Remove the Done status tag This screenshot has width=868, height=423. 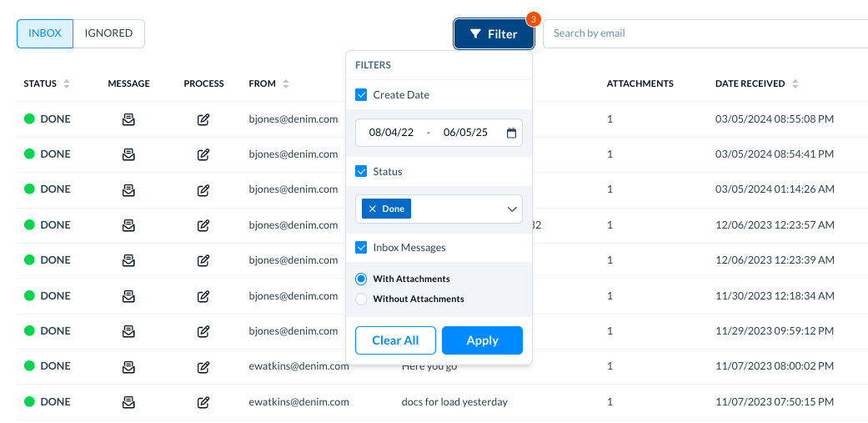(x=373, y=209)
